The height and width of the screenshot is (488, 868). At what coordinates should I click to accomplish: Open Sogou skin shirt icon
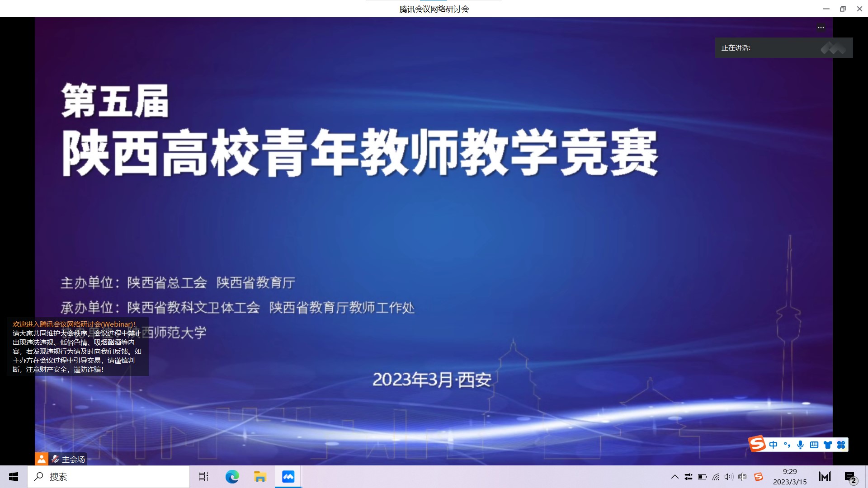tap(828, 445)
